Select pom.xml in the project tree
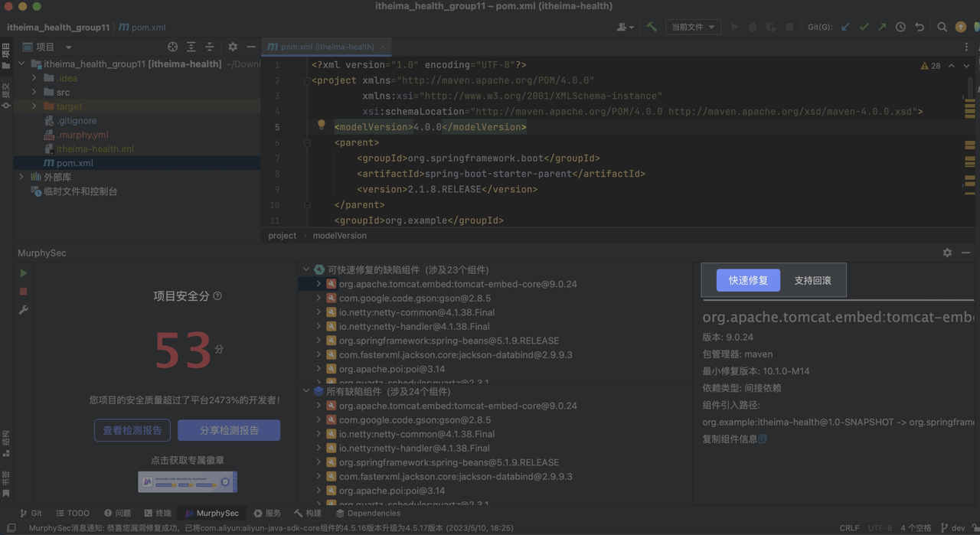Screen dimensions: 980x535 coord(74,163)
